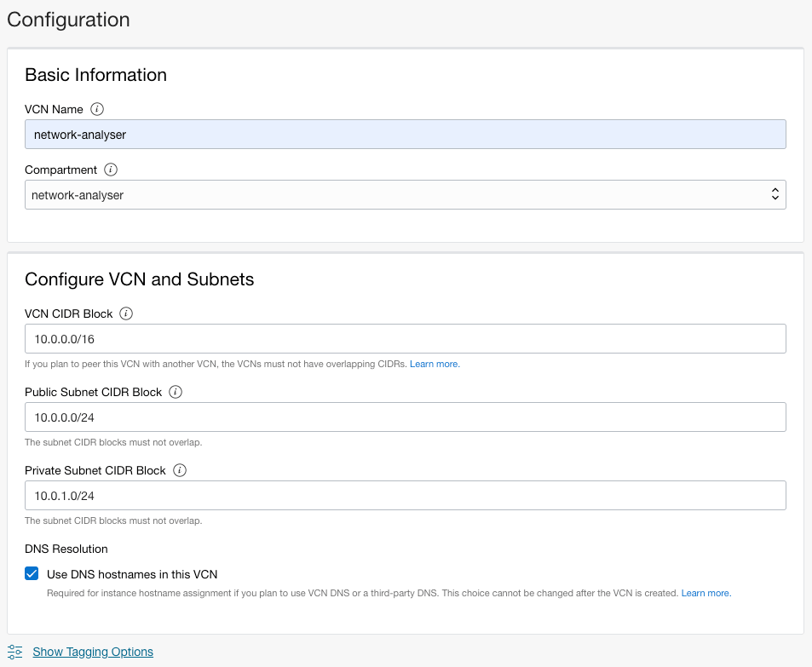
Task: Click the Public Subnet CIDR Block info icon
Action: pyautogui.click(x=176, y=392)
